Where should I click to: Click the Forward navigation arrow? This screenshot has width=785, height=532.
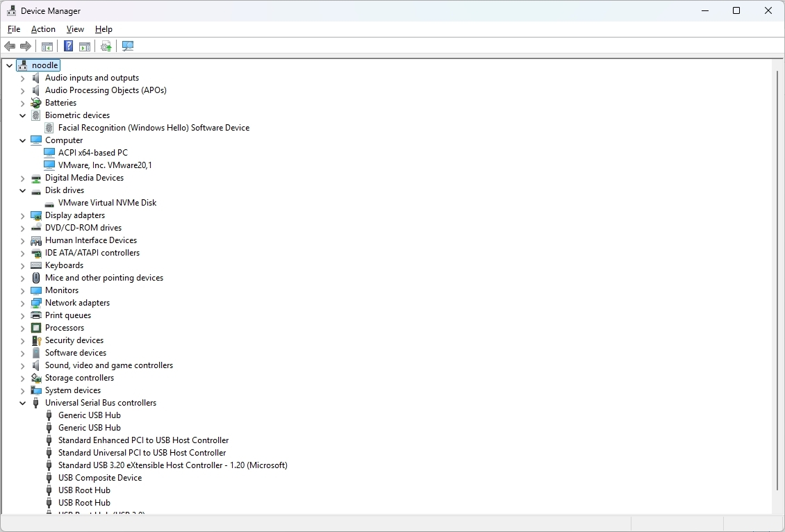(26, 46)
